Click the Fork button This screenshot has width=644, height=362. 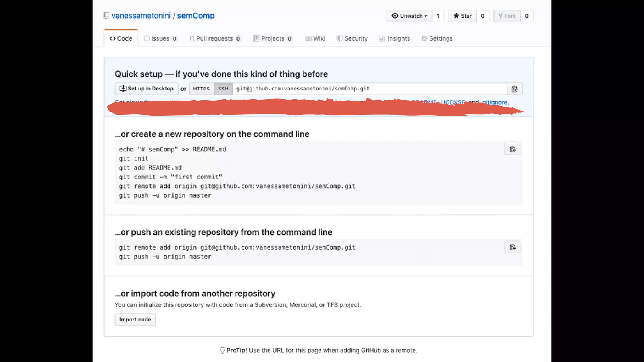[x=507, y=16]
